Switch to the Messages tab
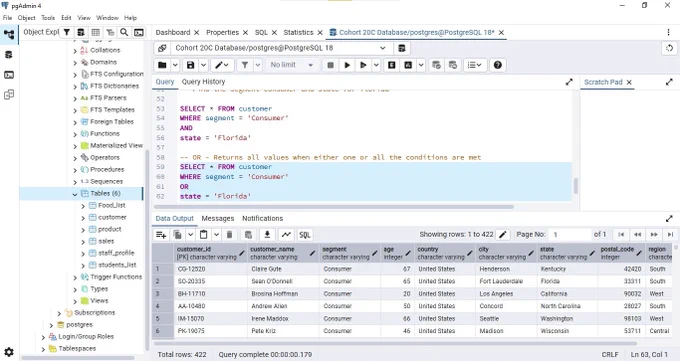The height and width of the screenshot is (361, 680). pos(218,218)
